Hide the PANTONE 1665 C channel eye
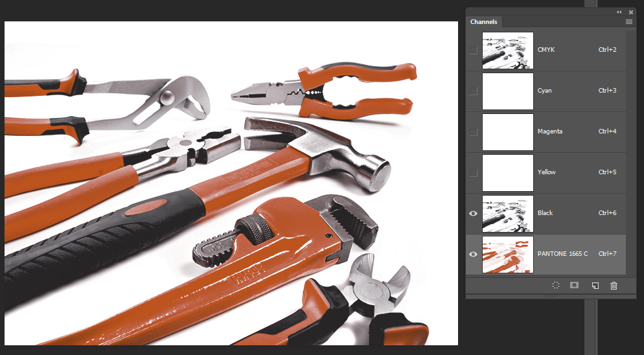The height and width of the screenshot is (355, 644). tap(473, 254)
